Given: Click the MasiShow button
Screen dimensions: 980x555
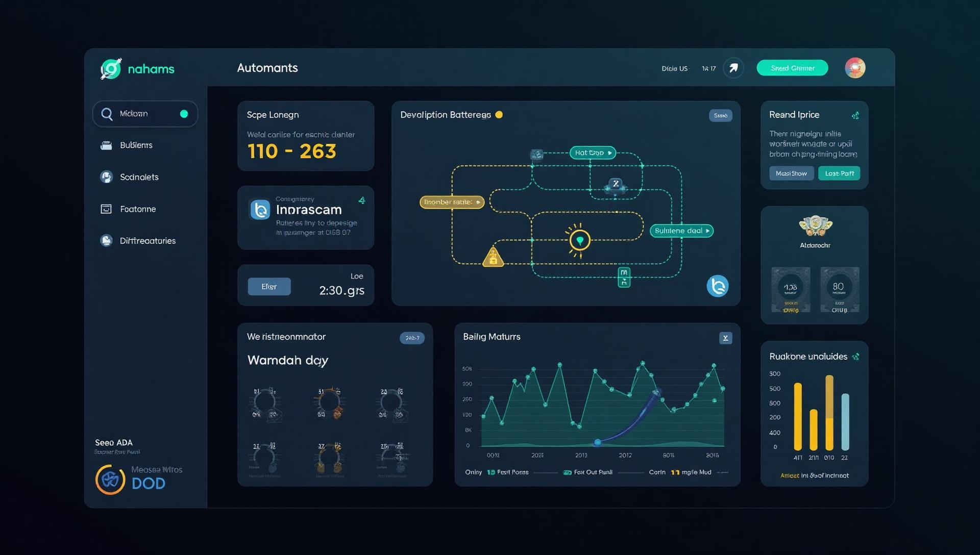Looking at the screenshot, I should coord(791,173).
